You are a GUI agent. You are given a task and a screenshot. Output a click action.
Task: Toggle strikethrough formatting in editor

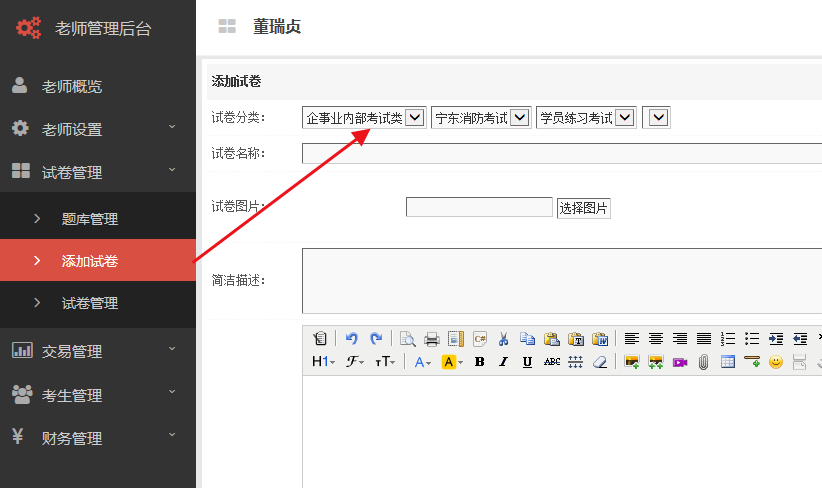(551, 362)
